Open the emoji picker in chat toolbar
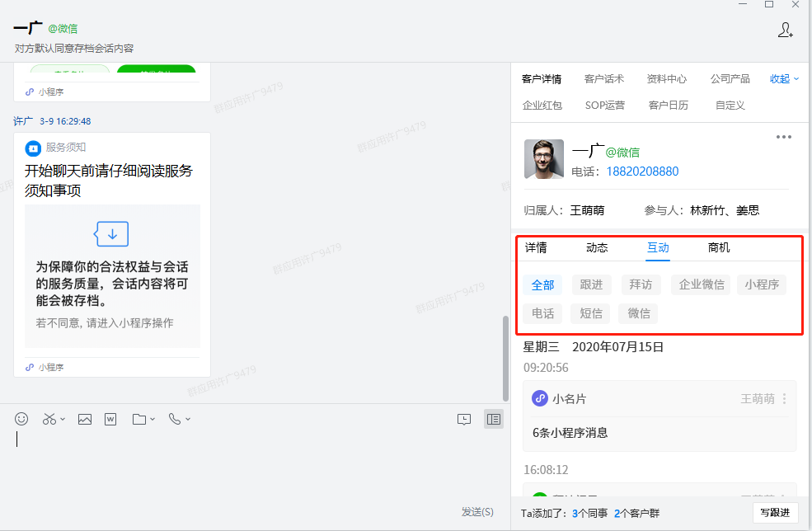This screenshot has width=812, height=531. click(21, 419)
